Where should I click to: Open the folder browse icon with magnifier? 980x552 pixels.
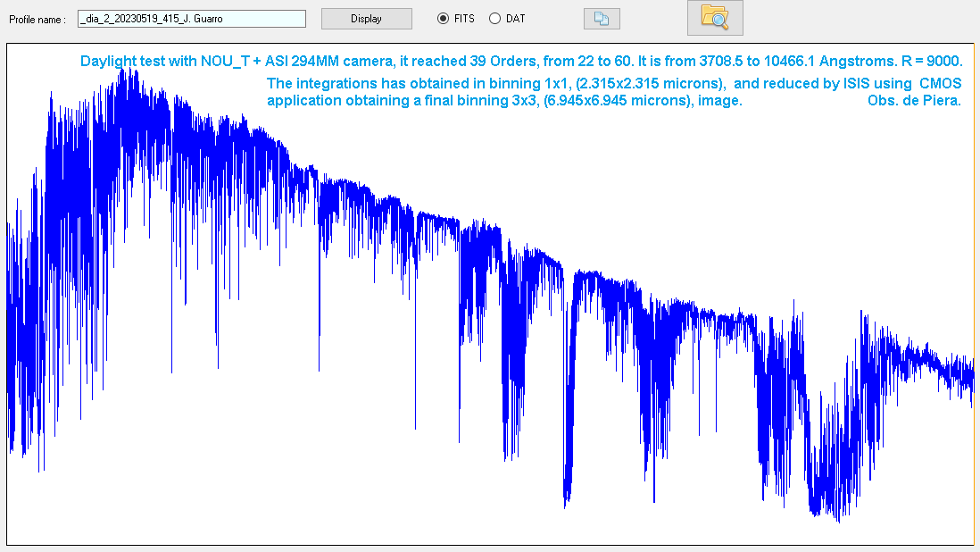point(714,18)
